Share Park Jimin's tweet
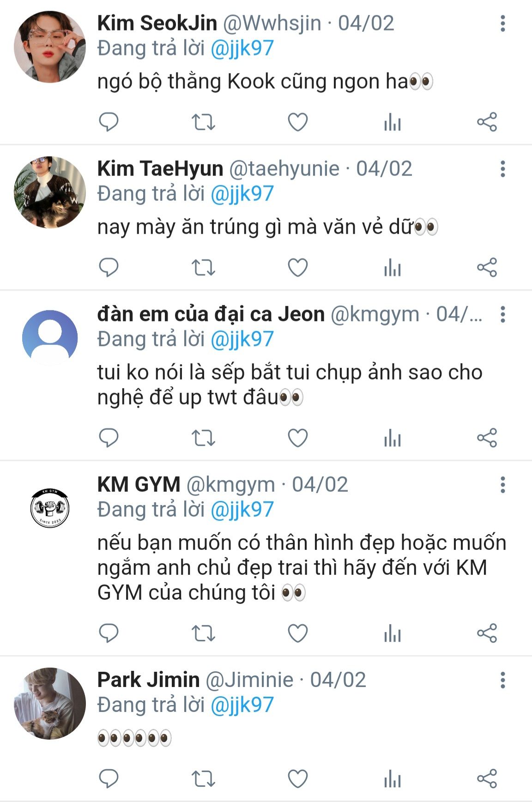The width and height of the screenshot is (532, 802). [487, 779]
